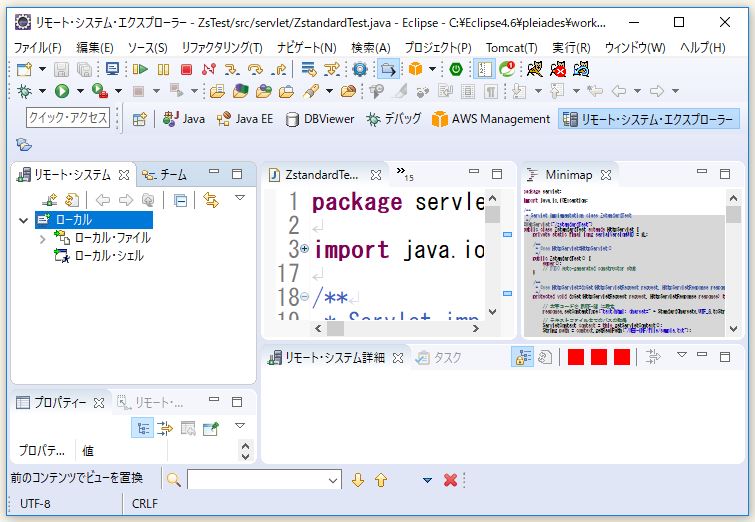Switch to the タスク tab
The width and height of the screenshot is (755, 522).
[439, 358]
